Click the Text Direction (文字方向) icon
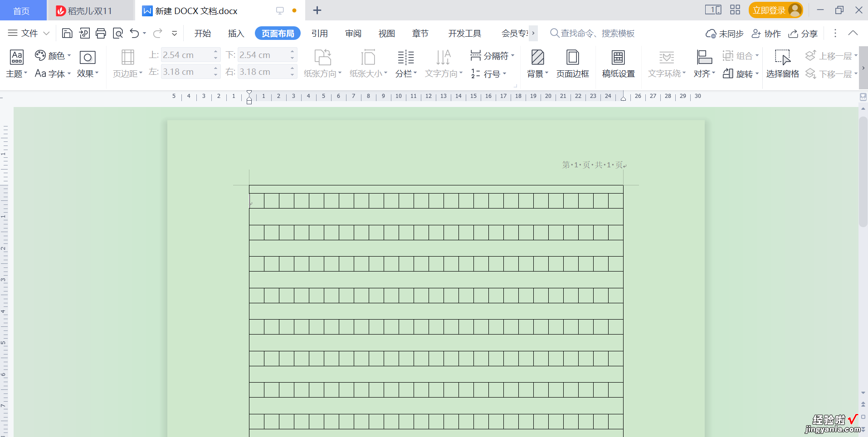Viewport: 868px width, 437px height. coord(444,58)
